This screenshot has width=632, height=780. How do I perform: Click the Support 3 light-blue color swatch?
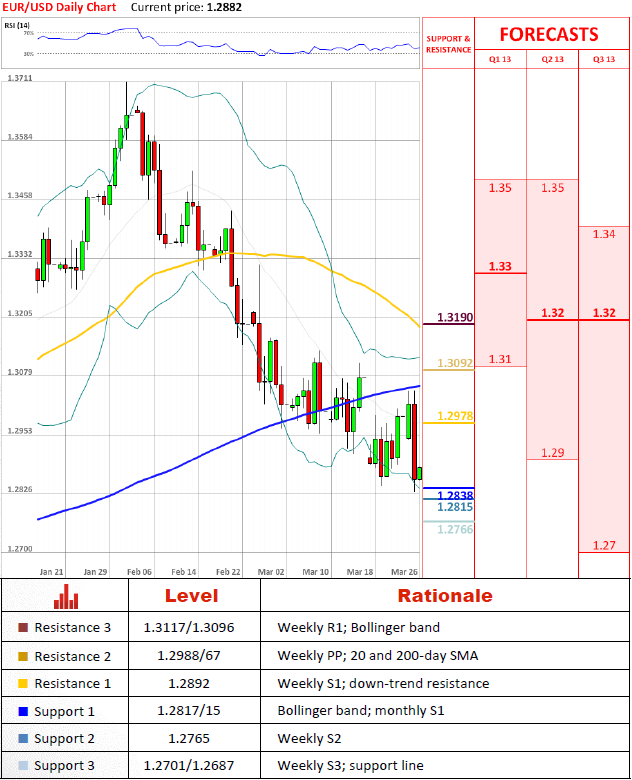23,765
